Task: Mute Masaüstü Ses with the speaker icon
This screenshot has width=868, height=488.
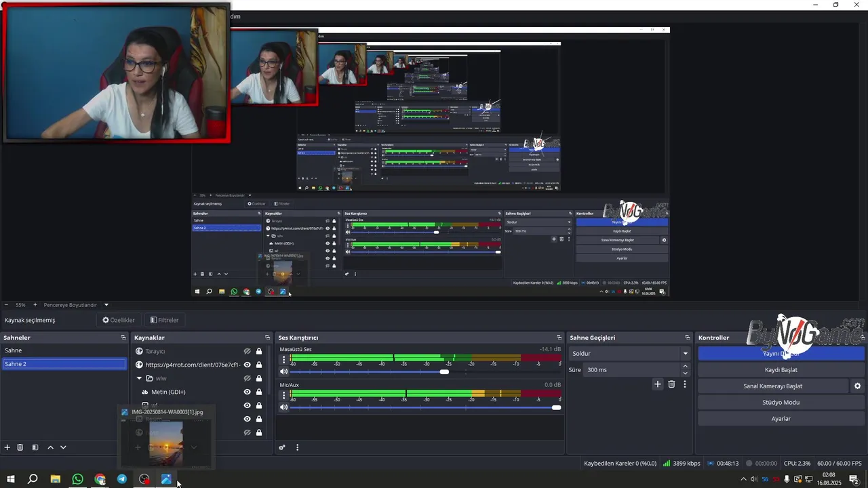Action: [x=284, y=371]
